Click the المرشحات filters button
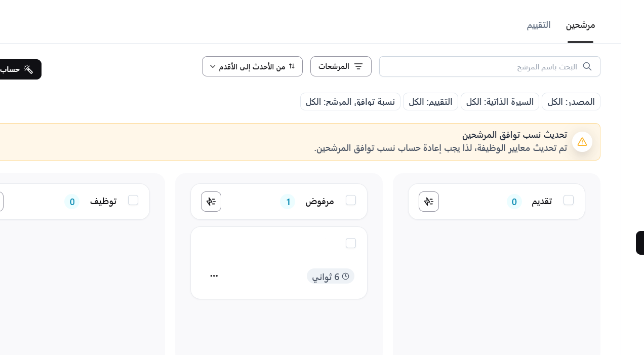 click(341, 66)
